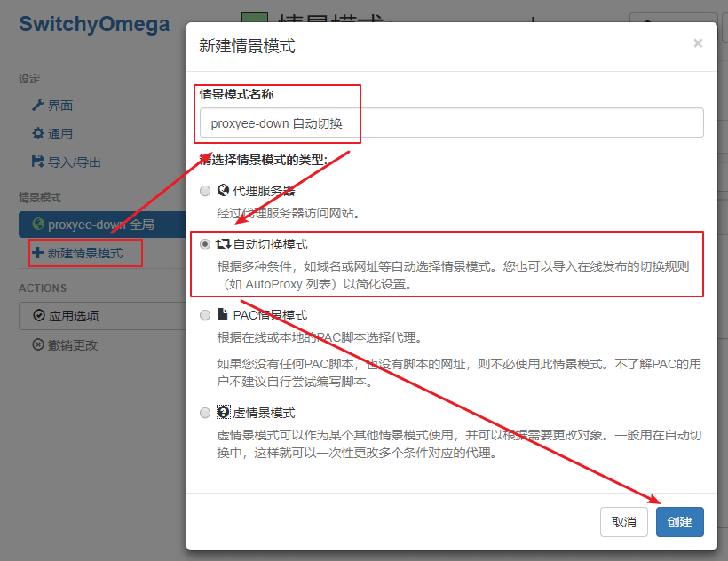Choose the 虚情景模式 radio option
The width and height of the screenshot is (728, 561).
[206, 413]
